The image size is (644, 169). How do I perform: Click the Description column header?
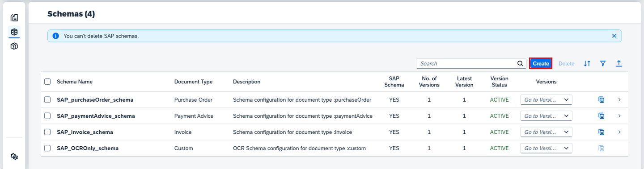tap(246, 82)
